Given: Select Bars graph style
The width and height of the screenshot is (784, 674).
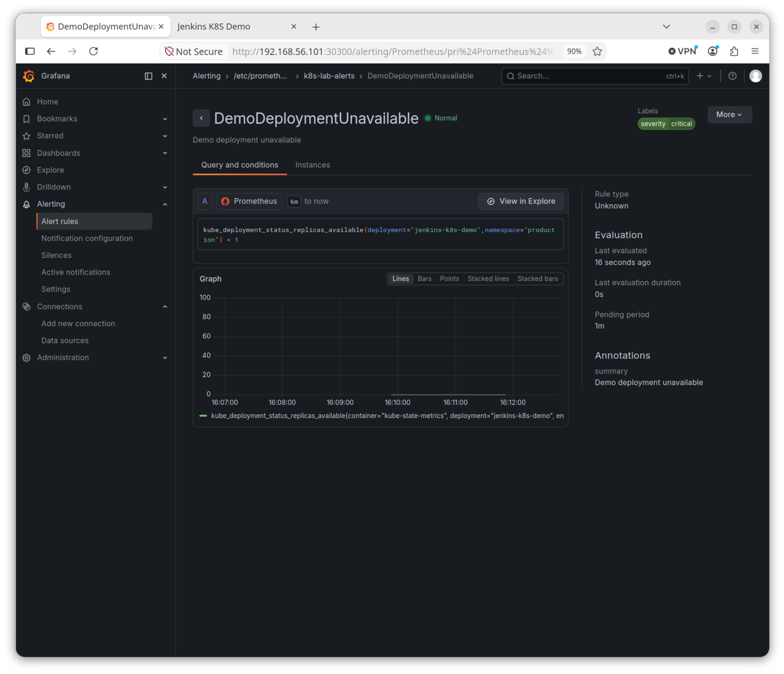Looking at the screenshot, I should [424, 279].
